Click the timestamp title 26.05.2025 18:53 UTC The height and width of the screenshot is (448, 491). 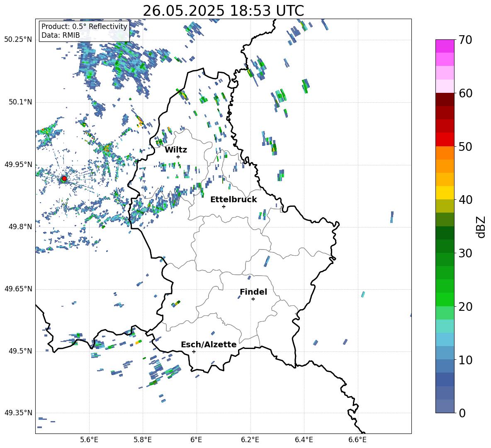click(x=223, y=11)
